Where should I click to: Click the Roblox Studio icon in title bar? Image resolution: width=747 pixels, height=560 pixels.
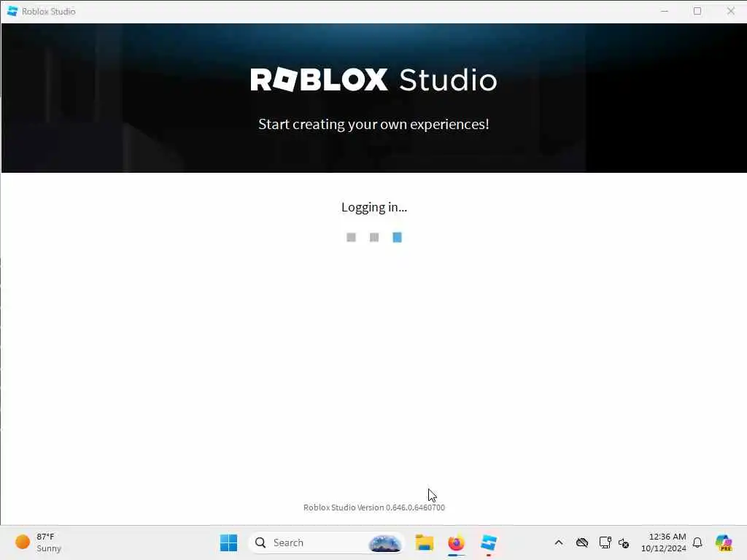pyautogui.click(x=12, y=11)
